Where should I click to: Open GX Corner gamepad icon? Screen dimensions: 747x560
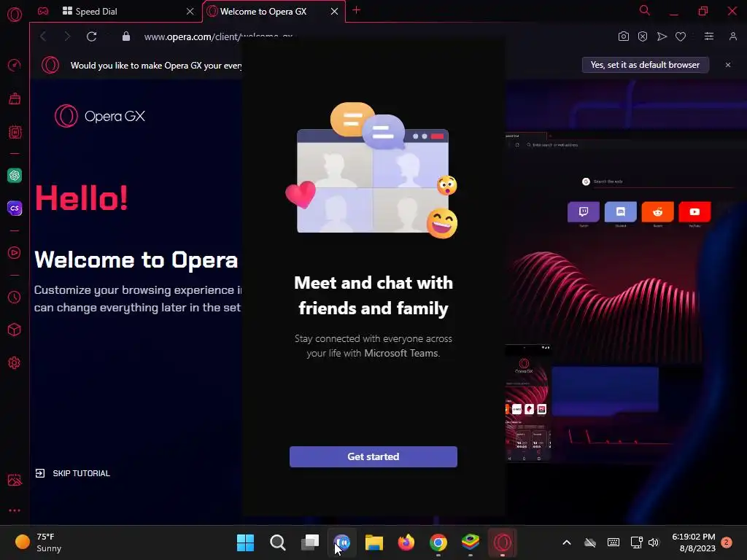point(43,12)
